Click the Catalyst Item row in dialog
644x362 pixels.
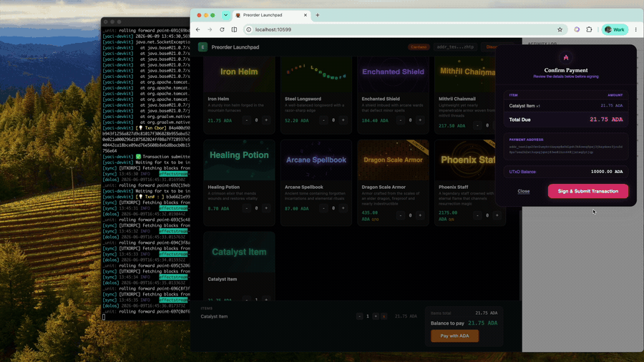click(565, 106)
